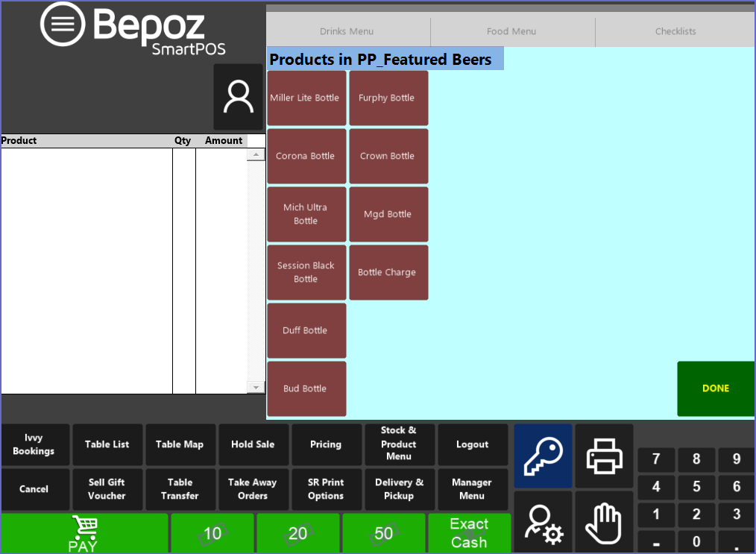
Task: Select the Furphy Bottle product
Action: (388, 98)
